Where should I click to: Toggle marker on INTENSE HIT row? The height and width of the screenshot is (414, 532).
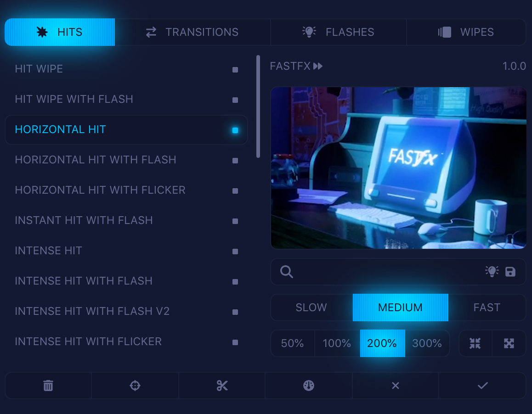point(235,252)
